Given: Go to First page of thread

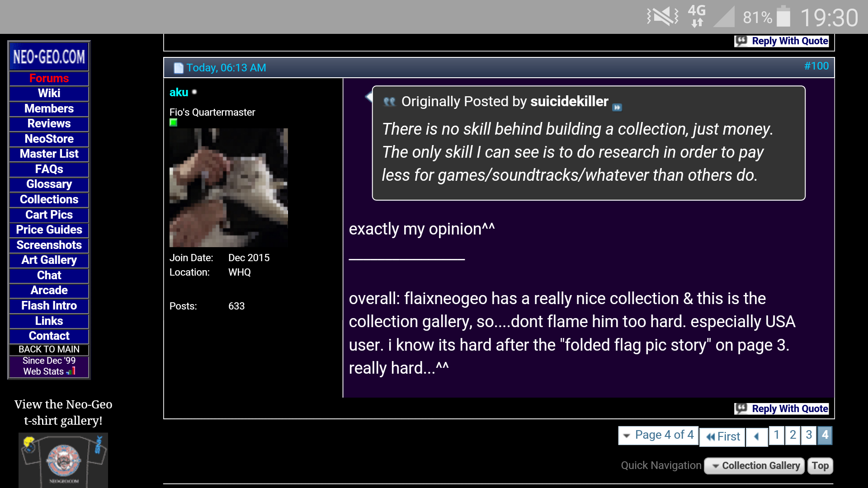Looking at the screenshot, I should point(722,436).
